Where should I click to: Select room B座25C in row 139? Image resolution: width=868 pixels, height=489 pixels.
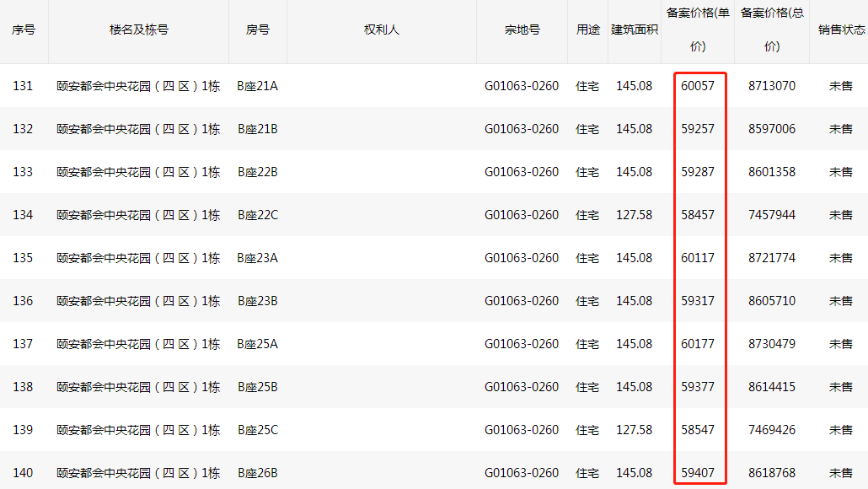tap(257, 430)
